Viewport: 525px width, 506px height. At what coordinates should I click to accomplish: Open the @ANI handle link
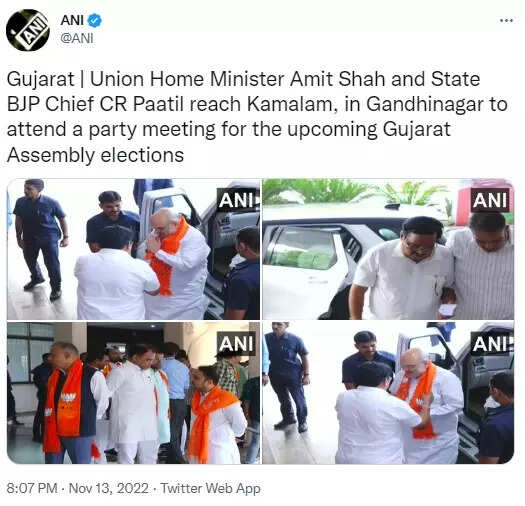point(77,39)
